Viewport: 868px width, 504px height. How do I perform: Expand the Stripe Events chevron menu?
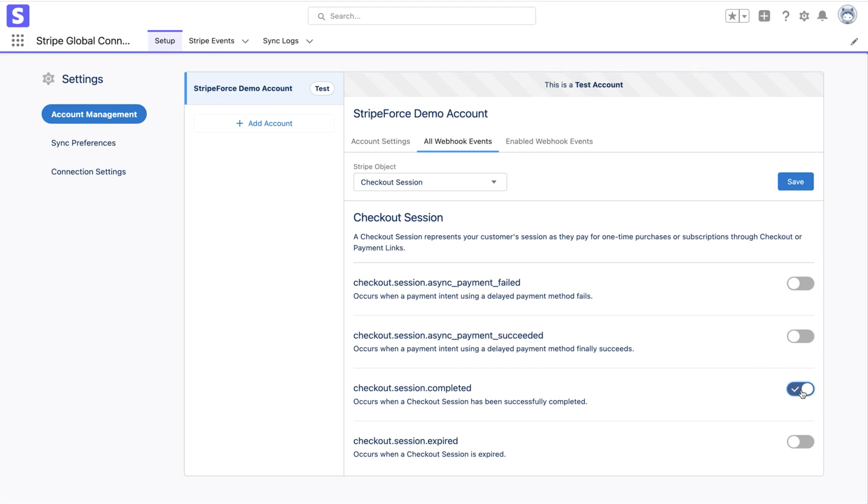pyautogui.click(x=245, y=41)
